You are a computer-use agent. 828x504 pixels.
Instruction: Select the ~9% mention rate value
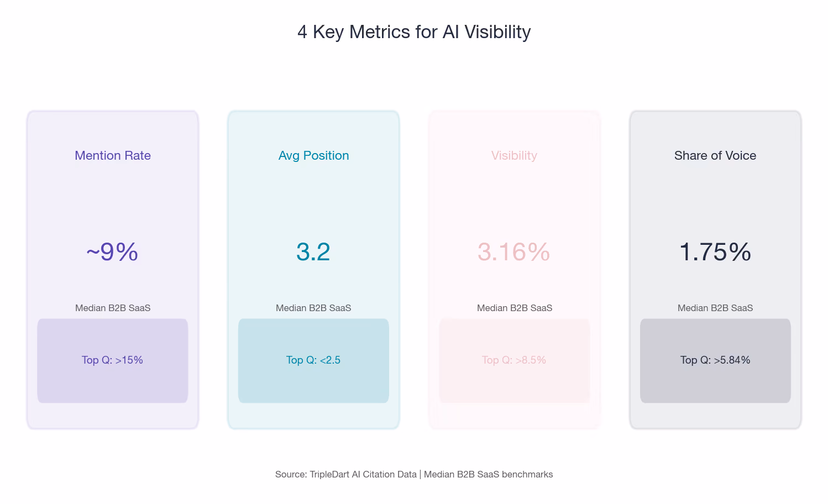pyautogui.click(x=112, y=252)
